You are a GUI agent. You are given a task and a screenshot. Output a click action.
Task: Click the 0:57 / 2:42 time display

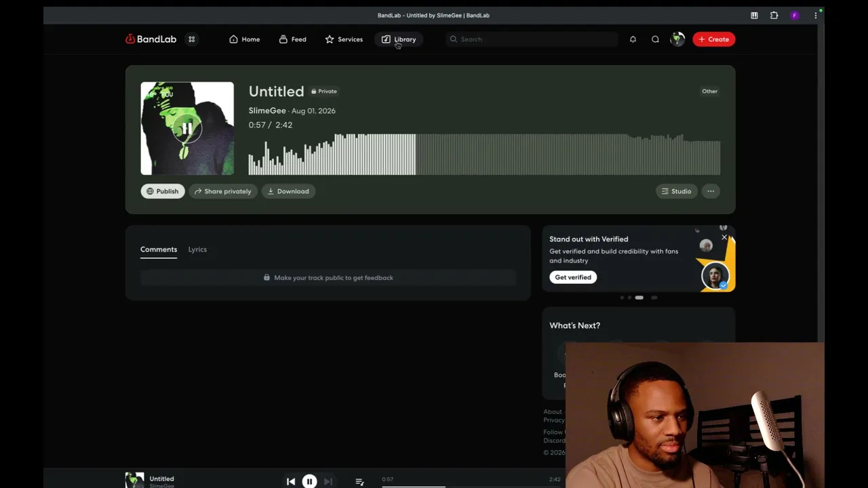coord(271,125)
